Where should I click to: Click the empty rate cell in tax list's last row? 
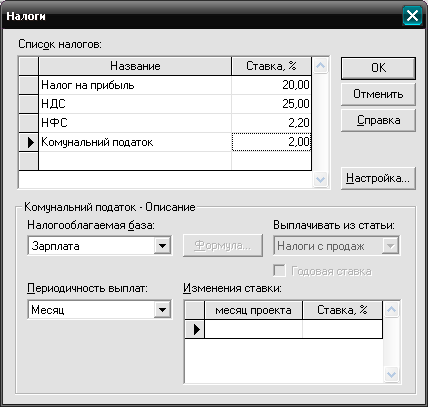pyautogui.click(x=271, y=161)
